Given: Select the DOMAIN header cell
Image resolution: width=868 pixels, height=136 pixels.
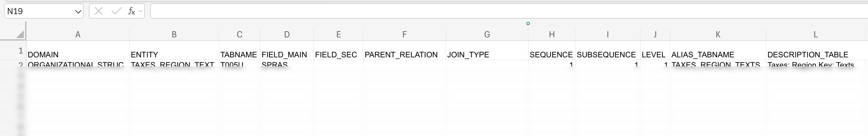Looking at the screenshot, I should click(x=78, y=54).
